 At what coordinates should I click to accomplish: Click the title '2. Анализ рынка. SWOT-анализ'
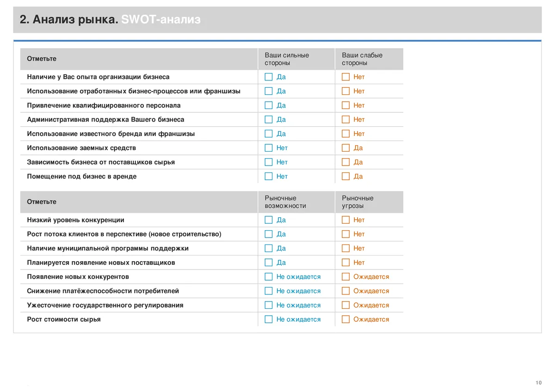110,20
